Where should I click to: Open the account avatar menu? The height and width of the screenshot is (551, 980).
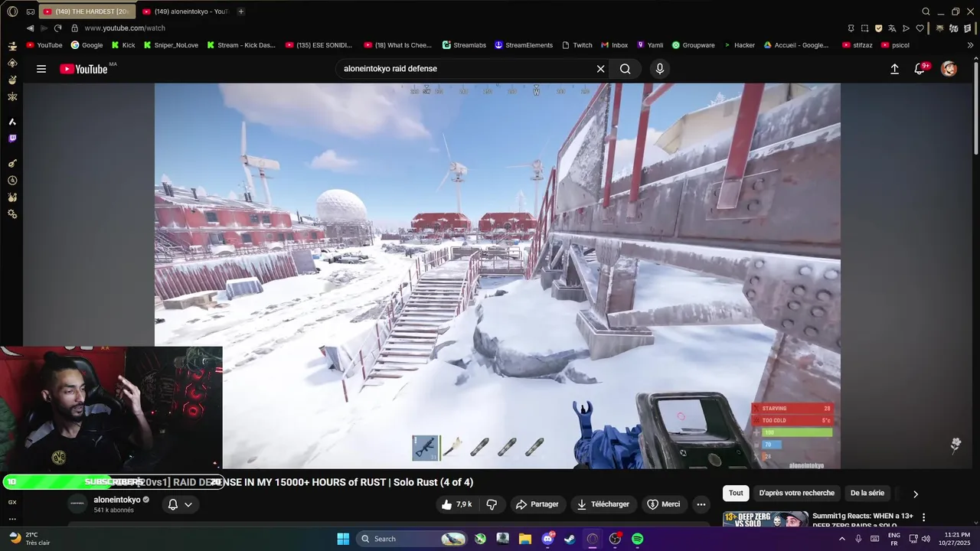click(x=949, y=69)
